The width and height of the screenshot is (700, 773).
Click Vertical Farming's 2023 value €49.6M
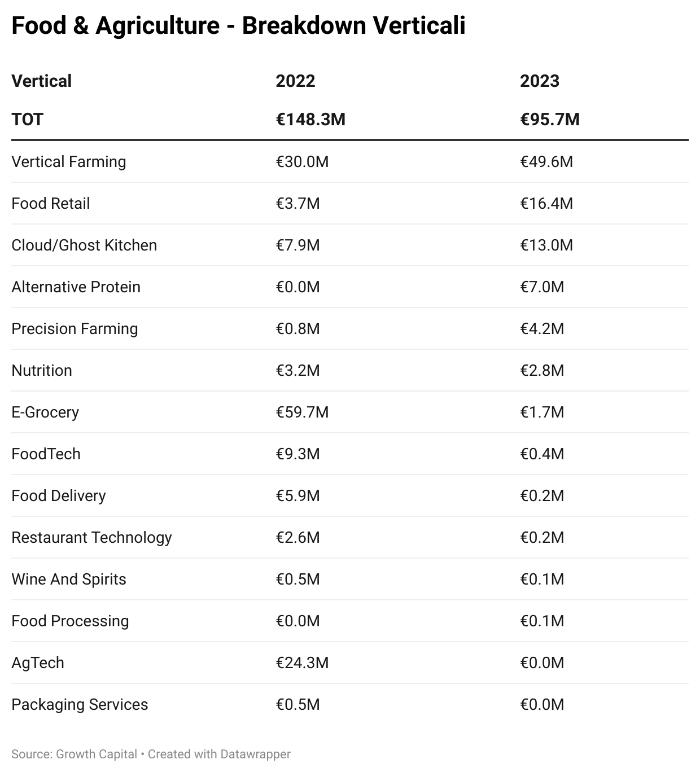click(x=546, y=162)
